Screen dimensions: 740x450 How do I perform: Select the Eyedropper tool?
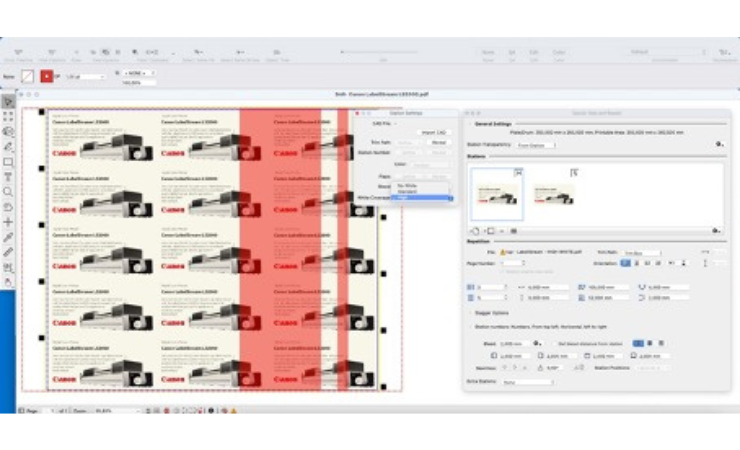(x=8, y=237)
